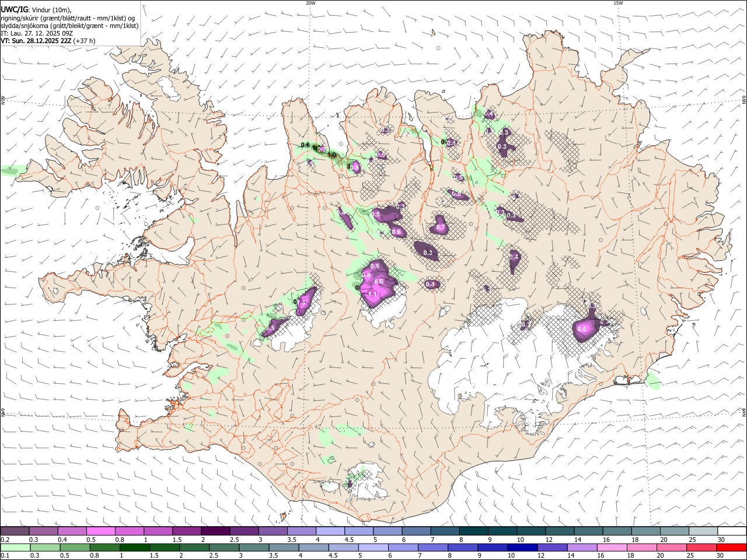Click the 'VT: Sun. 28.12.2025 22Z' valid time
The height and width of the screenshot is (560, 747).
coord(36,41)
